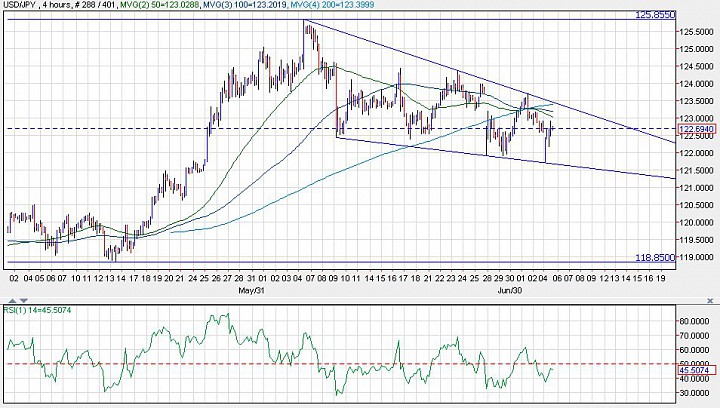
Task: Click the down arrow above the RSI panel
Action: (23, 300)
